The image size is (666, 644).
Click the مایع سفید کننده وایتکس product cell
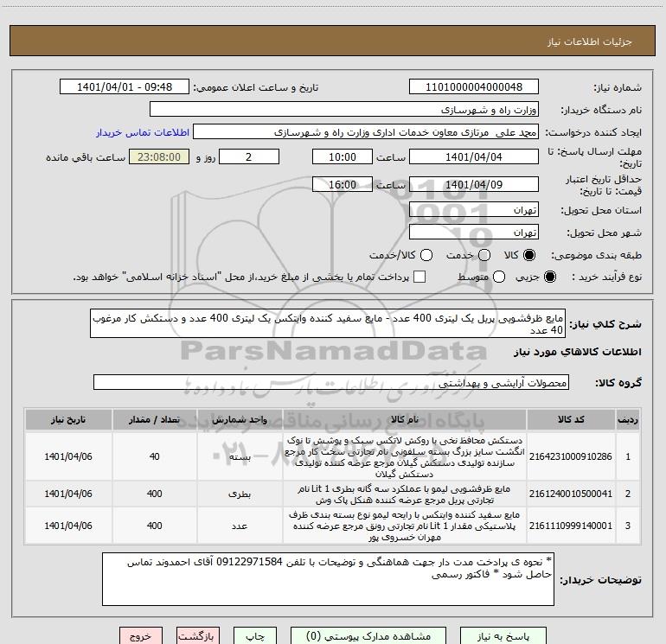click(x=405, y=526)
